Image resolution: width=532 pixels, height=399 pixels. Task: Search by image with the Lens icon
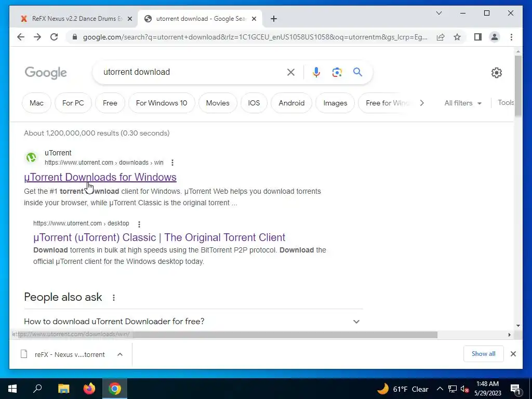click(337, 72)
